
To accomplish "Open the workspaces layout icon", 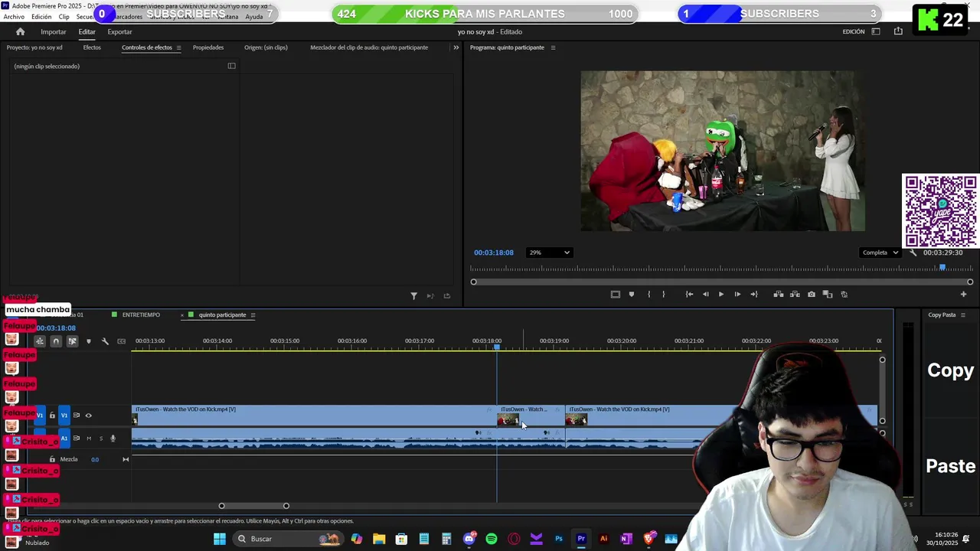I will click(x=876, y=31).
